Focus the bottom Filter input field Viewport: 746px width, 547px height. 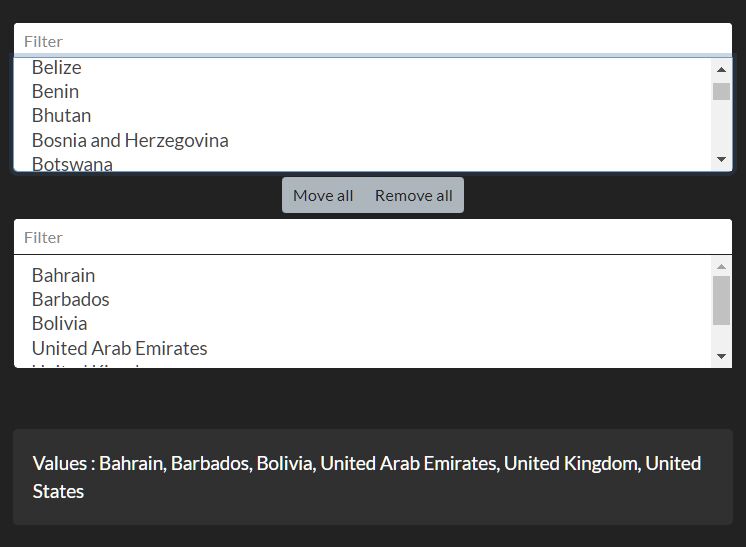coord(373,237)
